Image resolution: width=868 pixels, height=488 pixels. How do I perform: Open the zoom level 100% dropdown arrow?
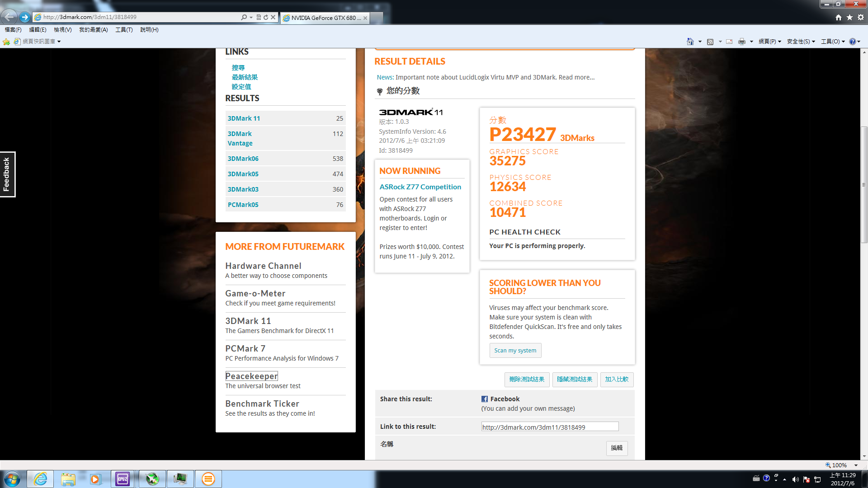856,465
